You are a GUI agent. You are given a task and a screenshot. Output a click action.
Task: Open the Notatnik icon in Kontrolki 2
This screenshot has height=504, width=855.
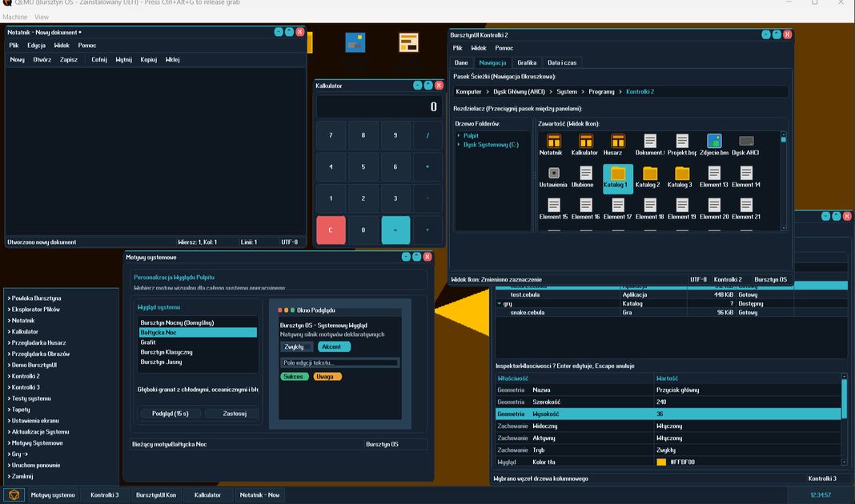coord(553,145)
